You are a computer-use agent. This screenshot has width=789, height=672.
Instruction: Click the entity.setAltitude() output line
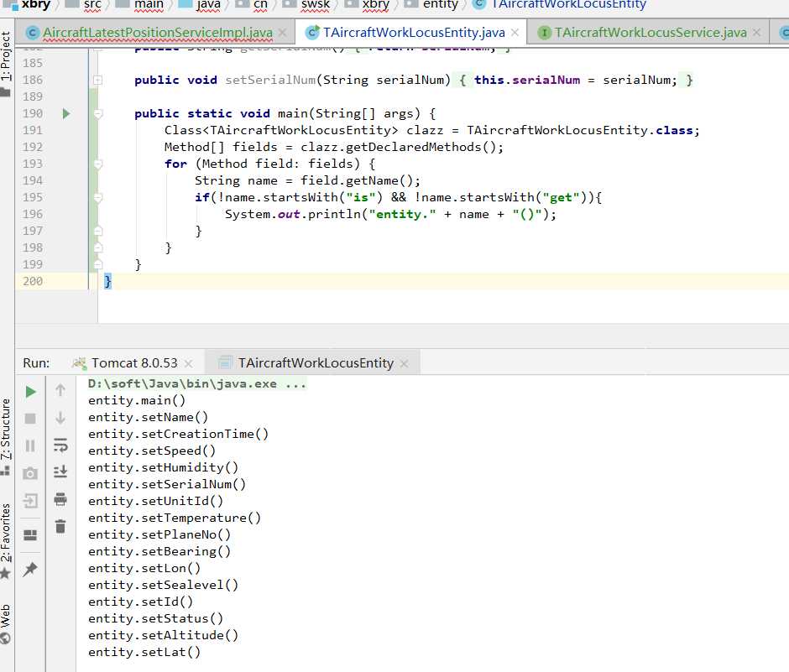(x=163, y=635)
